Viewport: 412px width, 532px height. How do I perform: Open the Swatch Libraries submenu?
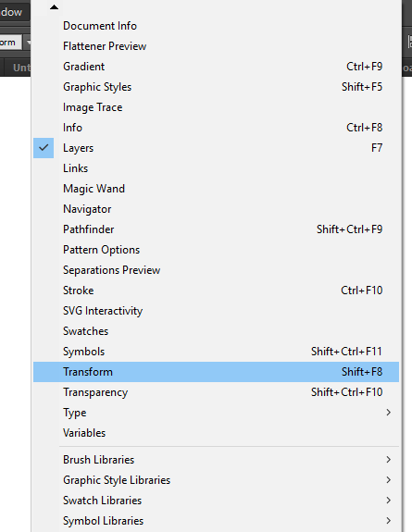[216, 501]
